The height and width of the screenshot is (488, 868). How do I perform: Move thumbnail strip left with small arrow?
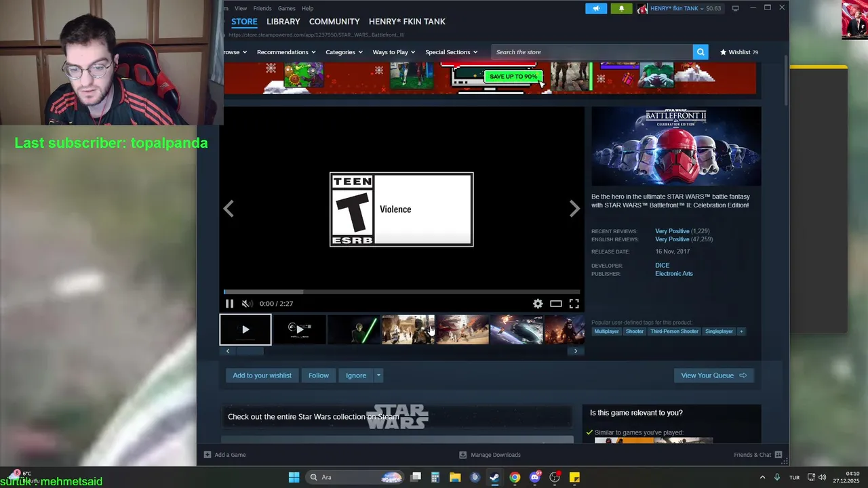coord(228,351)
